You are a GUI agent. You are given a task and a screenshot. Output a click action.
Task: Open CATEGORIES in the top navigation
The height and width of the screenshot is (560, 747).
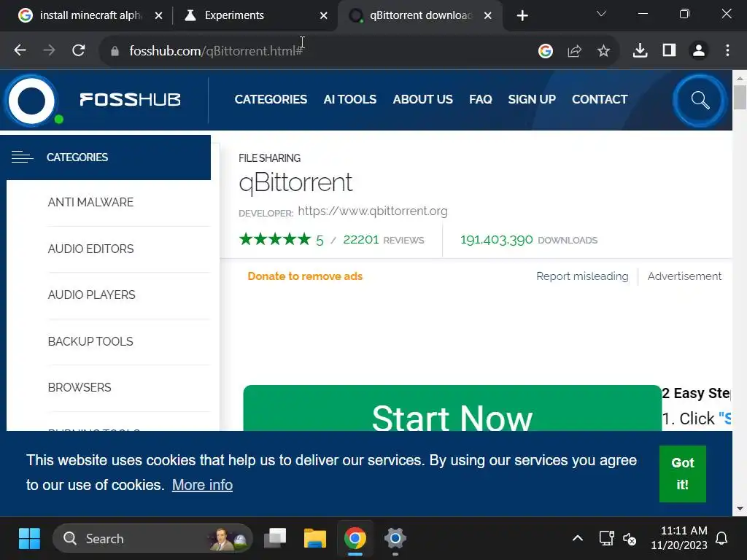point(271,99)
